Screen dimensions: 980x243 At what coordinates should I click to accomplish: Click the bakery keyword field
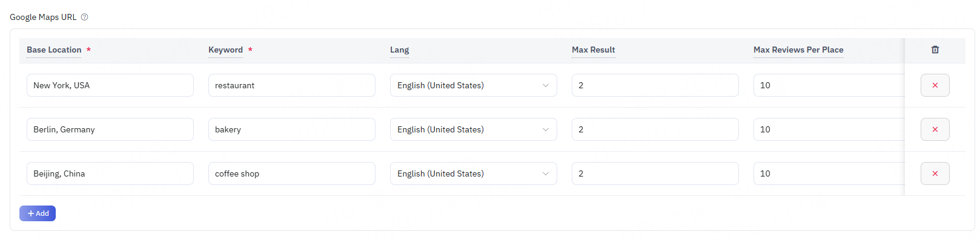pos(291,129)
